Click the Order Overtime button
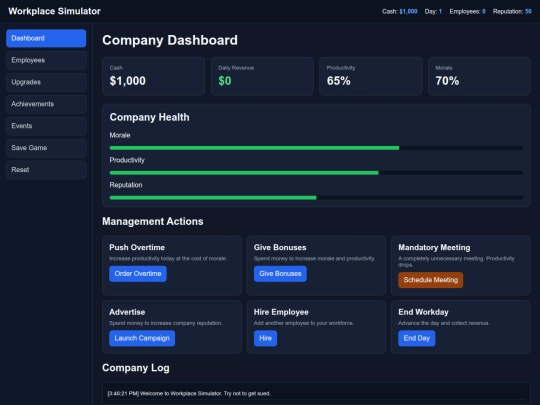The width and height of the screenshot is (540, 405). (138, 274)
